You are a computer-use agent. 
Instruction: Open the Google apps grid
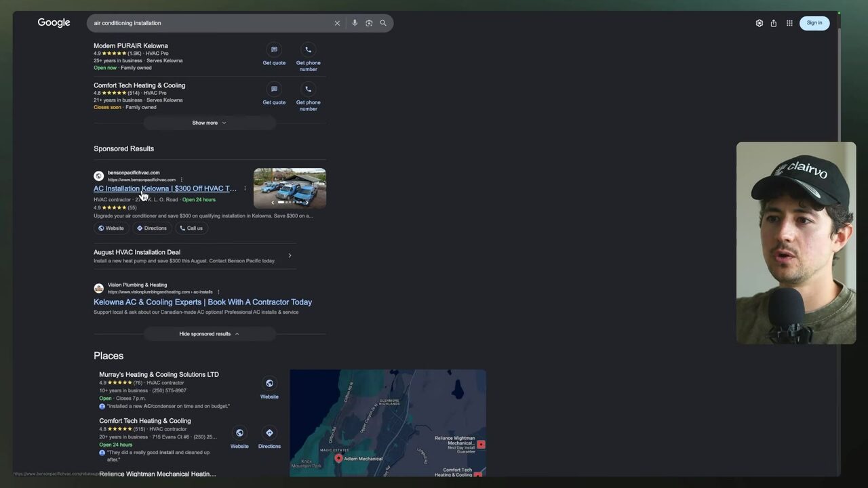click(789, 23)
